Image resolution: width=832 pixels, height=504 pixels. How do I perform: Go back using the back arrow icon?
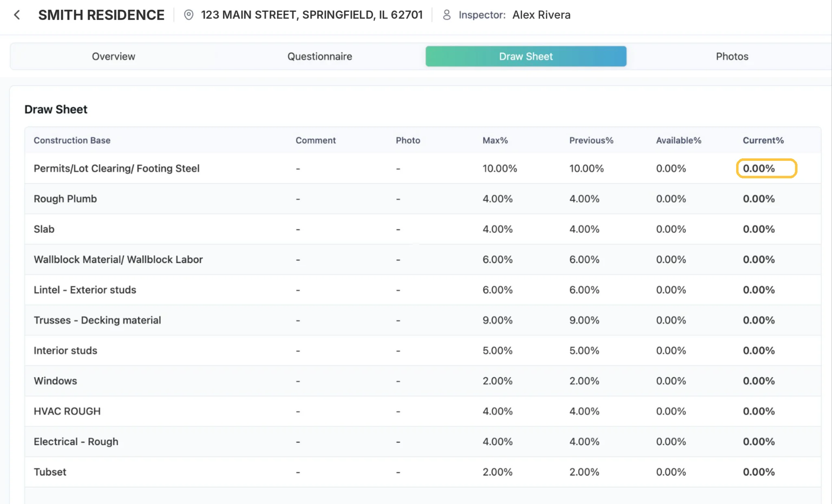[17, 15]
